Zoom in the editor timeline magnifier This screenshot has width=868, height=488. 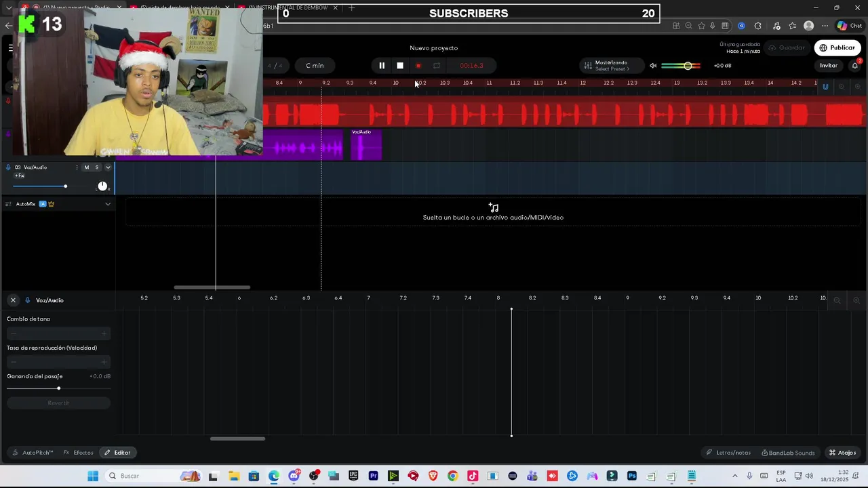[856, 300]
